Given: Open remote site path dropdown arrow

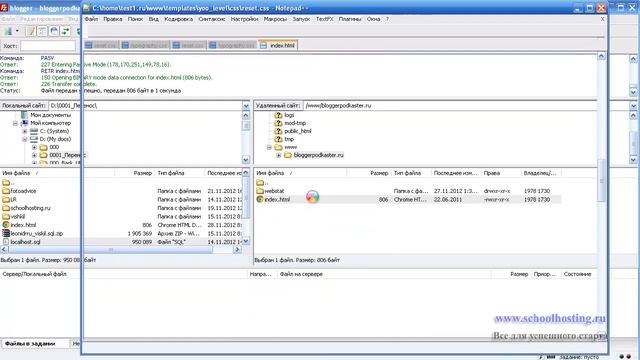Looking at the screenshot, I should [x=633, y=106].
